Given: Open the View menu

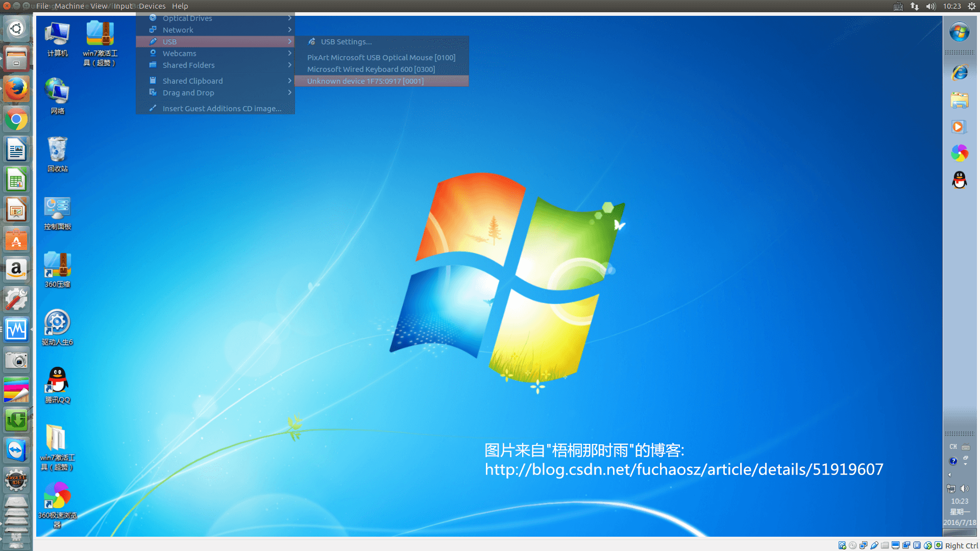Looking at the screenshot, I should tap(99, 6).
